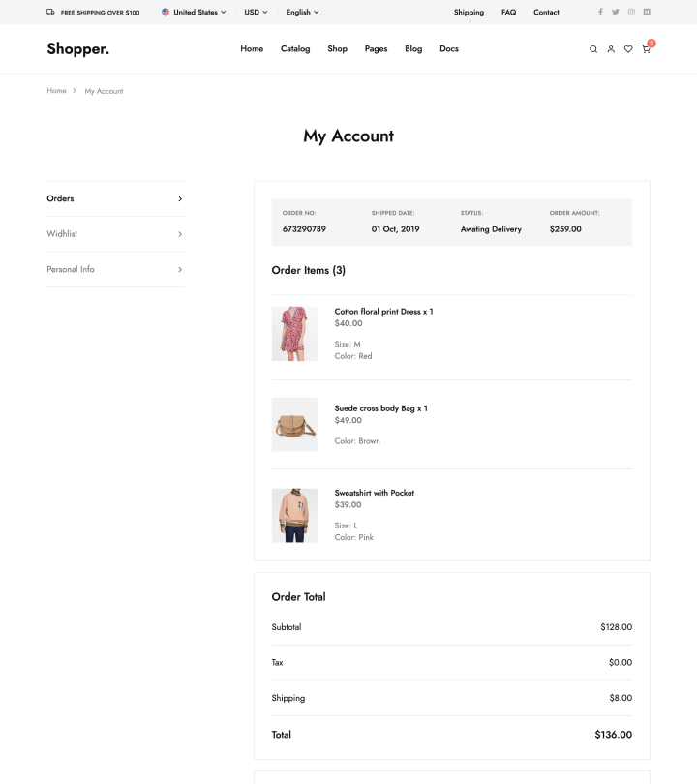The height and width of the screenshot is (784, 697).
Task: Visit the Medium social icon
Action: pyautogui.click(x=647, y=13)
